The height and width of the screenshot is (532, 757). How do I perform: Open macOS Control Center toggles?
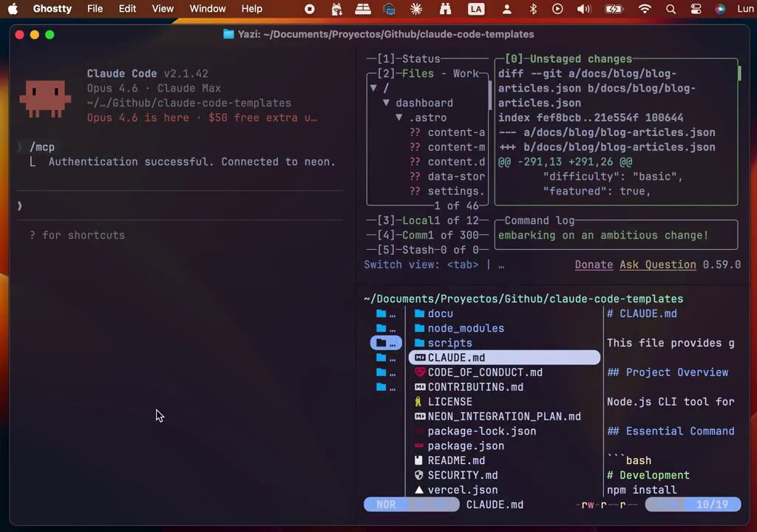(x=696, y=9)
